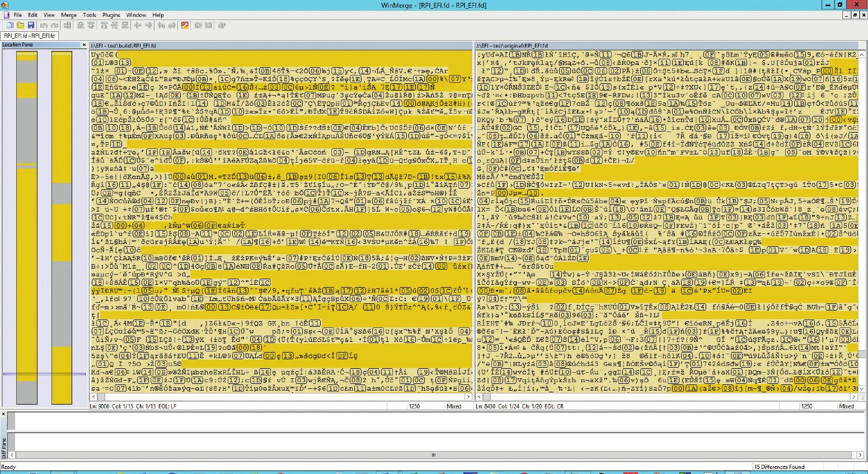Close the Location Pane with its X

84,45
